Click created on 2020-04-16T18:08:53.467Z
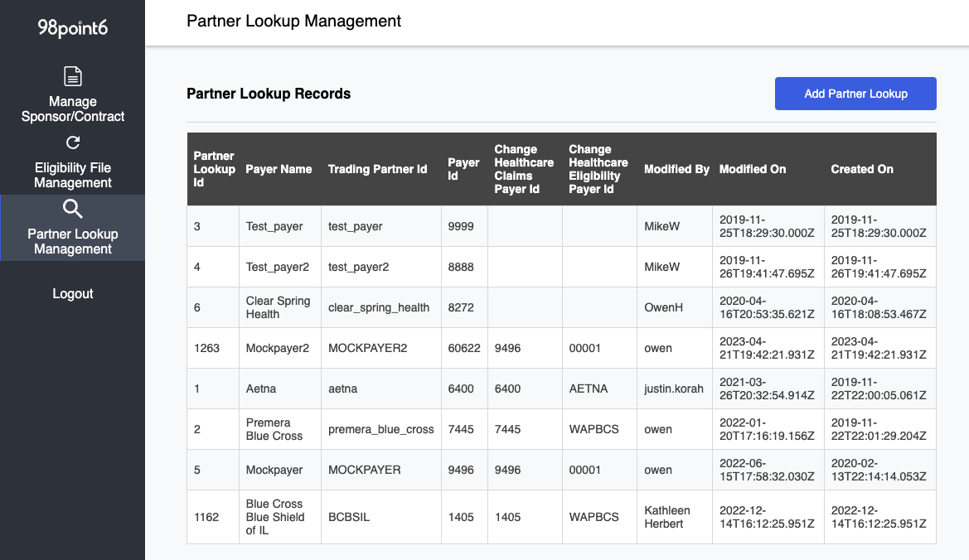 (879, 307)
